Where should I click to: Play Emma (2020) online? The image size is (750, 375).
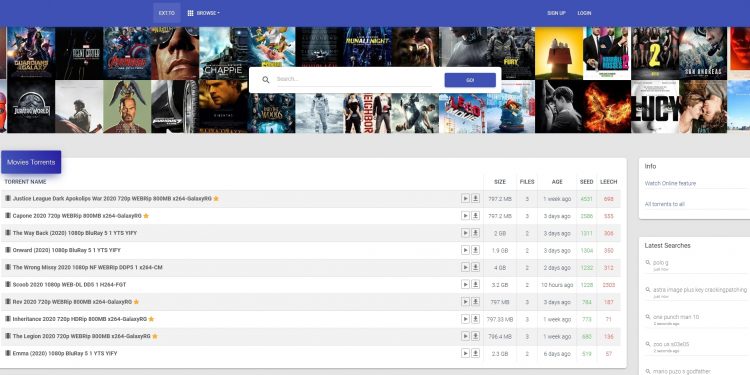click(x=465, y=353)
